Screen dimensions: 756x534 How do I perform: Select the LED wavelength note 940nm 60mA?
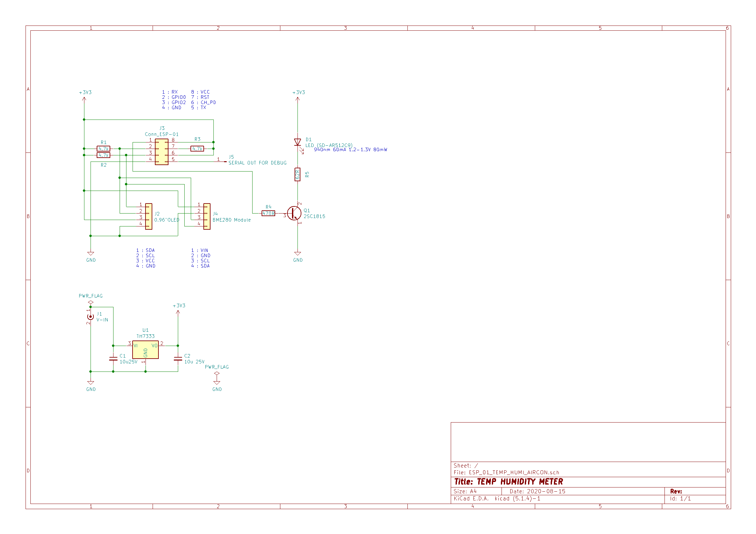(350, 150)
